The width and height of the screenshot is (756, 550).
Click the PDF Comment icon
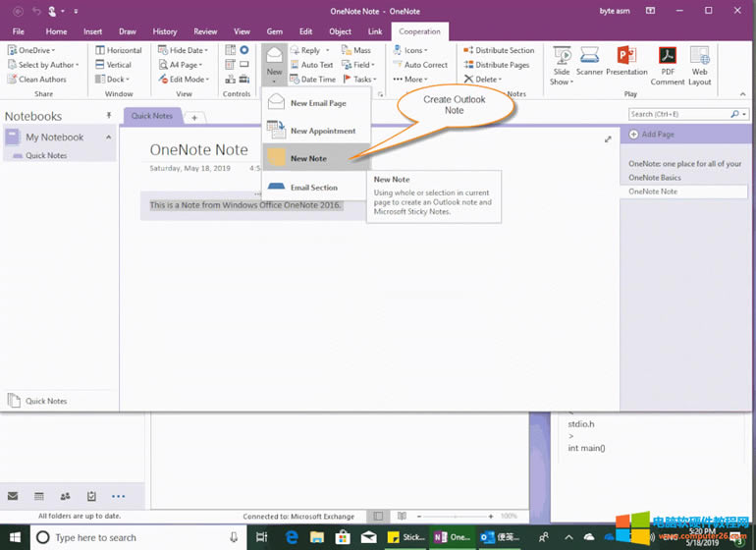click(667, 65)
